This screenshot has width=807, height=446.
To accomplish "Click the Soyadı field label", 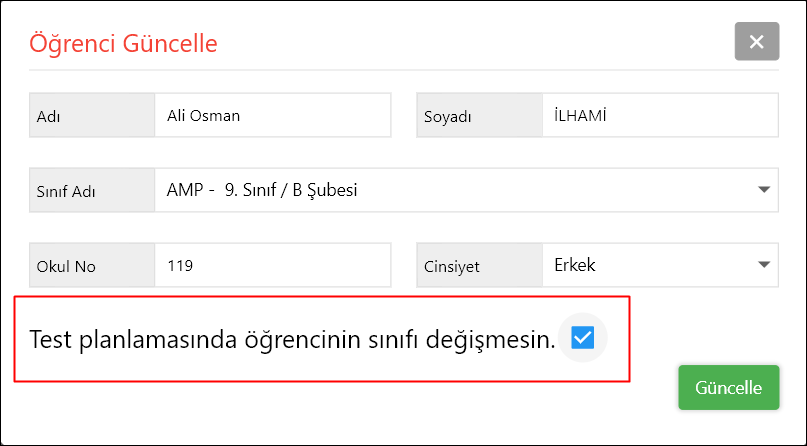I will point(449,116).
